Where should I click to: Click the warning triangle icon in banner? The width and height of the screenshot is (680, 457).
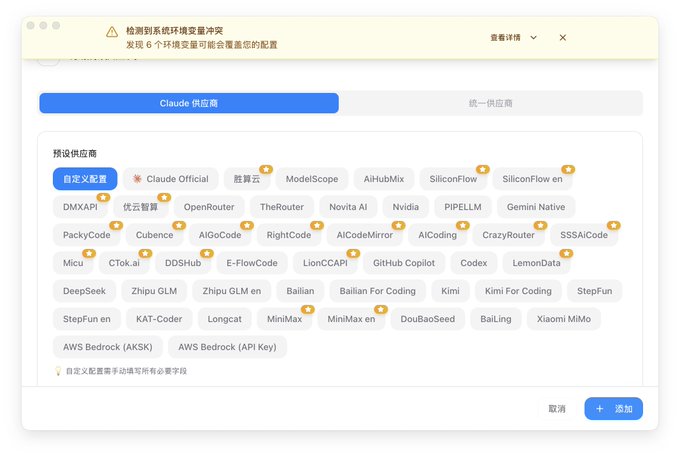click(112, 32)
